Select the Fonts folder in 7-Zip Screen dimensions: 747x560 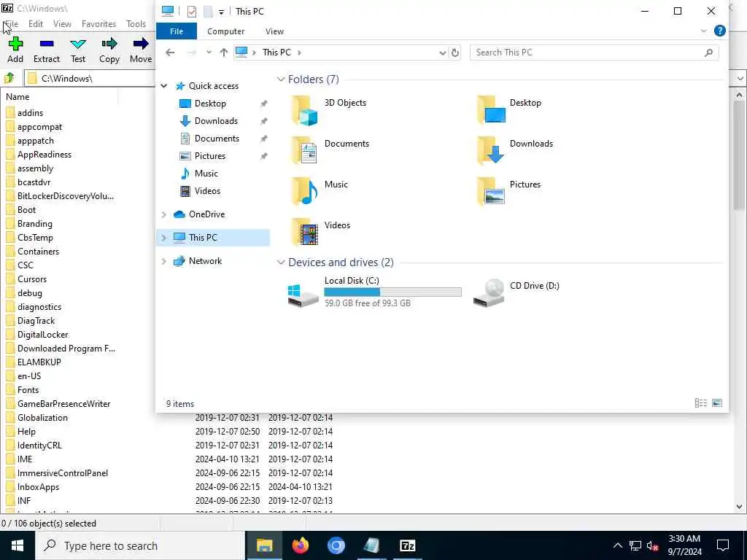click(x=28, y=390)
